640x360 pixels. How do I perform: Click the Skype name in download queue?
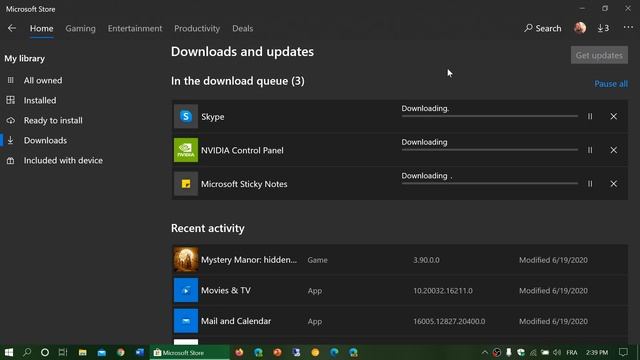212,117
